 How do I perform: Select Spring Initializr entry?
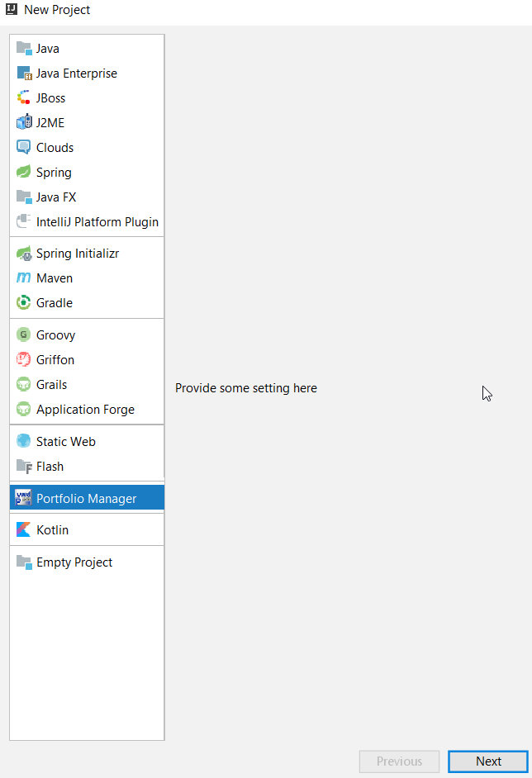(78, 254)
